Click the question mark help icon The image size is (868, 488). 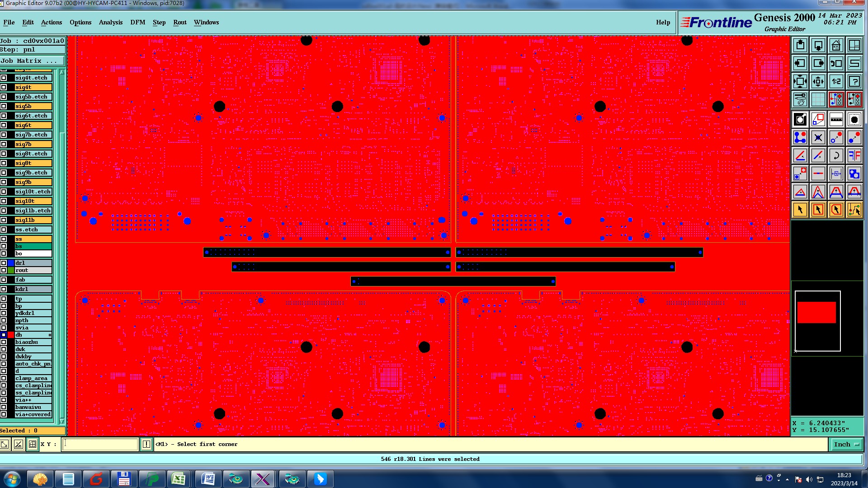pyautogui.click(x=854, y=81)
